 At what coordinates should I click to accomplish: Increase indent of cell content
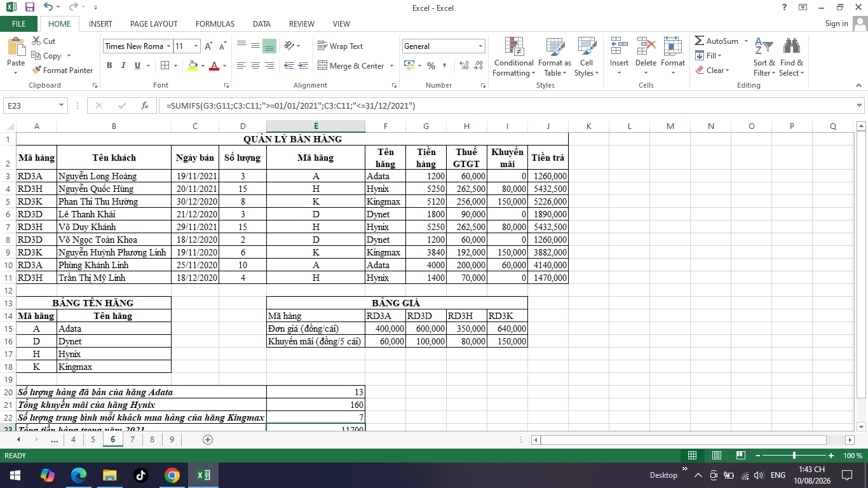click(303, 65)
